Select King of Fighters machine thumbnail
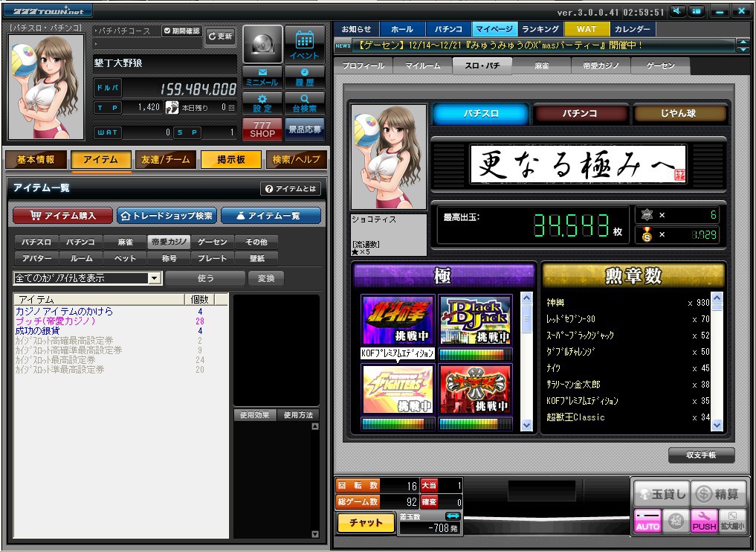This screenshot has width=756, height=552. [398, 389]
